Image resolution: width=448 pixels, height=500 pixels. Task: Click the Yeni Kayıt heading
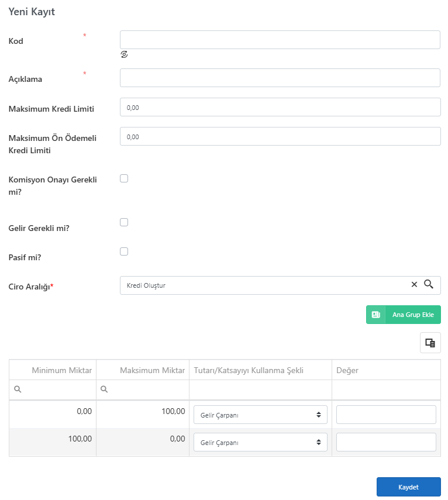click(32, 12)
